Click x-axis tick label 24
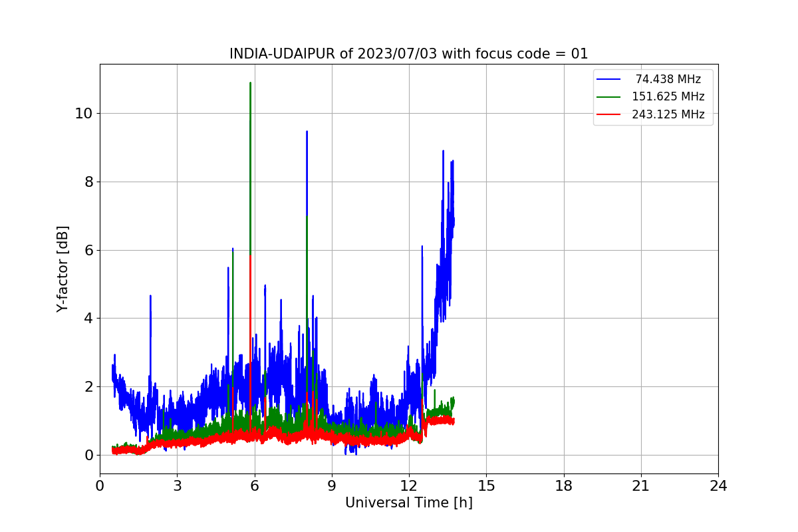The width and height of the screenshot is (798, 532). (718, 486)
